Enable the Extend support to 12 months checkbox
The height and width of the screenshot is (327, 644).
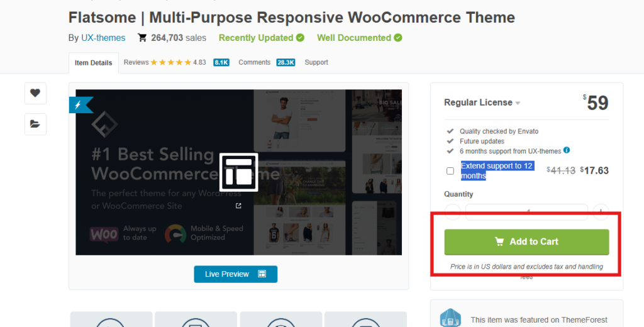click(x=450, y=171)
